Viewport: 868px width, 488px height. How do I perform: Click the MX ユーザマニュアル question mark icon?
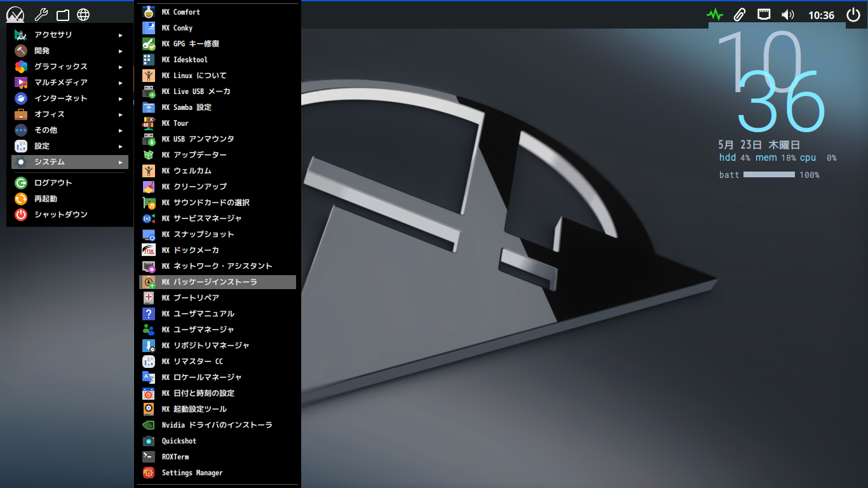[x=149, y=314]
